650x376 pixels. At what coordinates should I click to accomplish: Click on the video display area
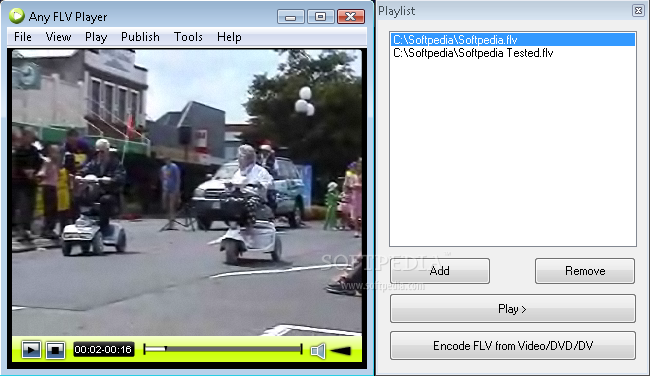pyautogui.click(x=187, y=193)
